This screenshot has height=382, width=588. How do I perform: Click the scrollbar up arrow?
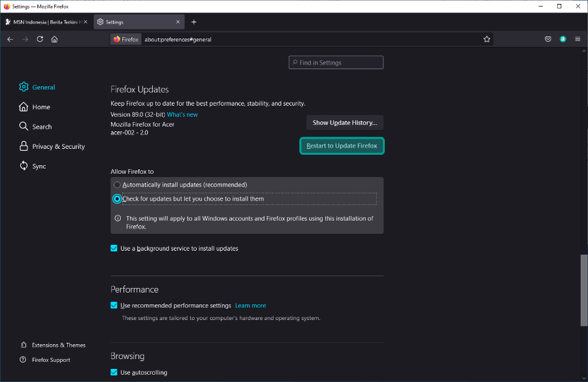tap(584, 51)
